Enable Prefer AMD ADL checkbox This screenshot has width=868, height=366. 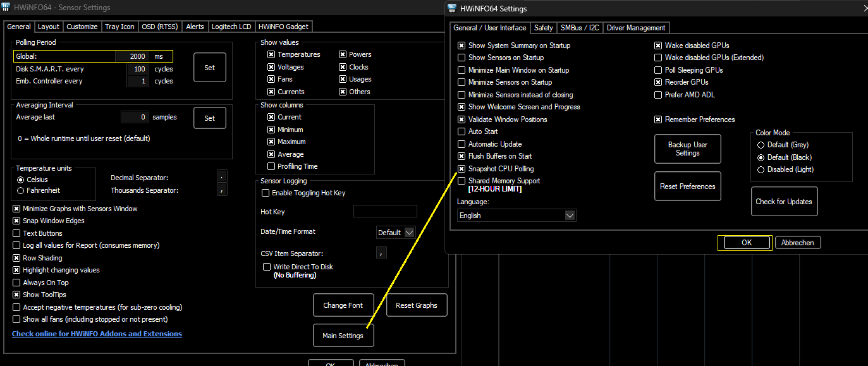click(x=658, y=95)
